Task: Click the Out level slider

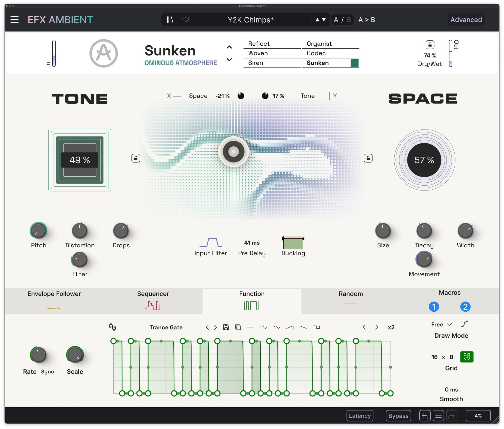Action: point(451,53)
